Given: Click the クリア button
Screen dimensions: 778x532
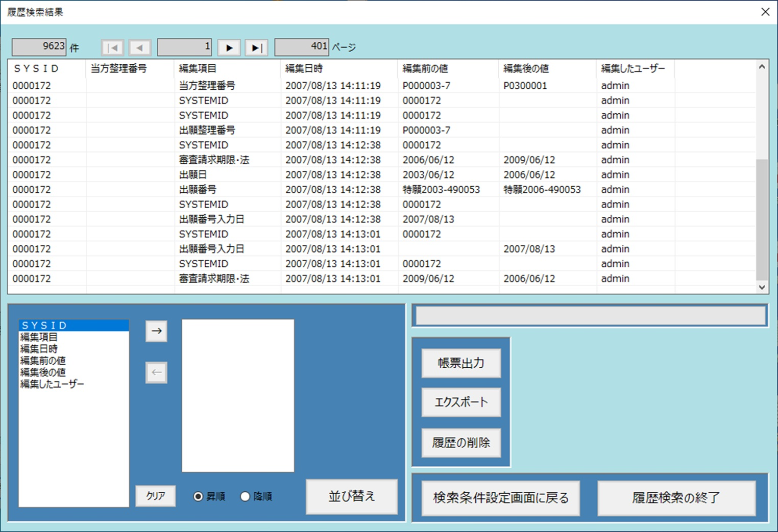Looking at the screenshot, I should coord(156,496).
